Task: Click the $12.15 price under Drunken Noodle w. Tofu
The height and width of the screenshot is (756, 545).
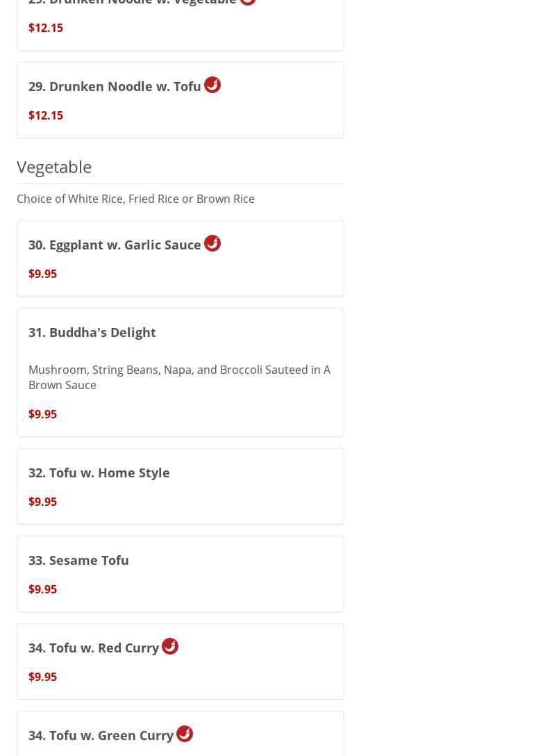Action: 46,115
